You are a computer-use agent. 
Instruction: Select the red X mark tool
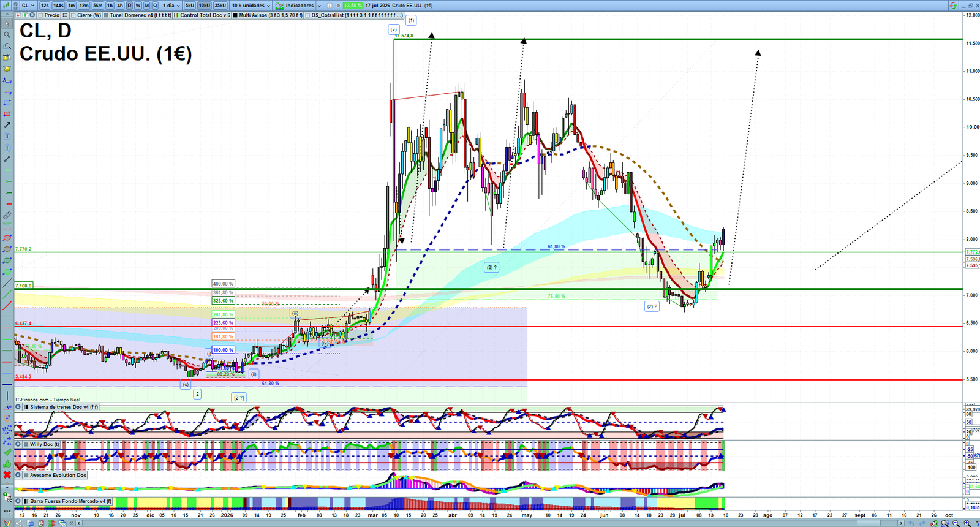pos(7,474)
